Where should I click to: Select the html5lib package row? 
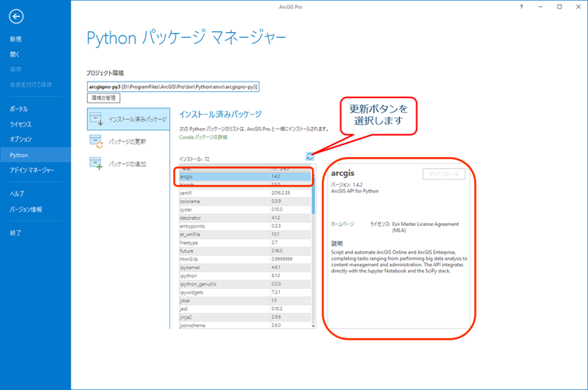point(245,259)
